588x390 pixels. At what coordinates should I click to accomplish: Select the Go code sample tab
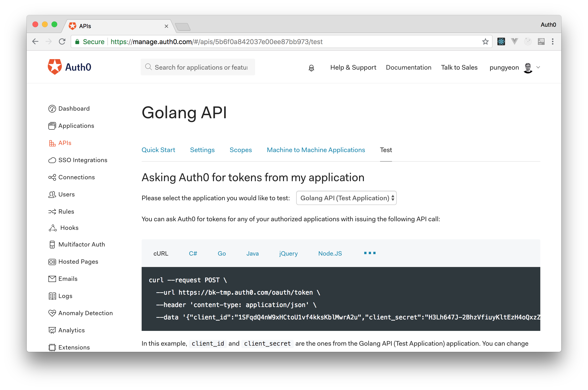[x=222, y=253]
